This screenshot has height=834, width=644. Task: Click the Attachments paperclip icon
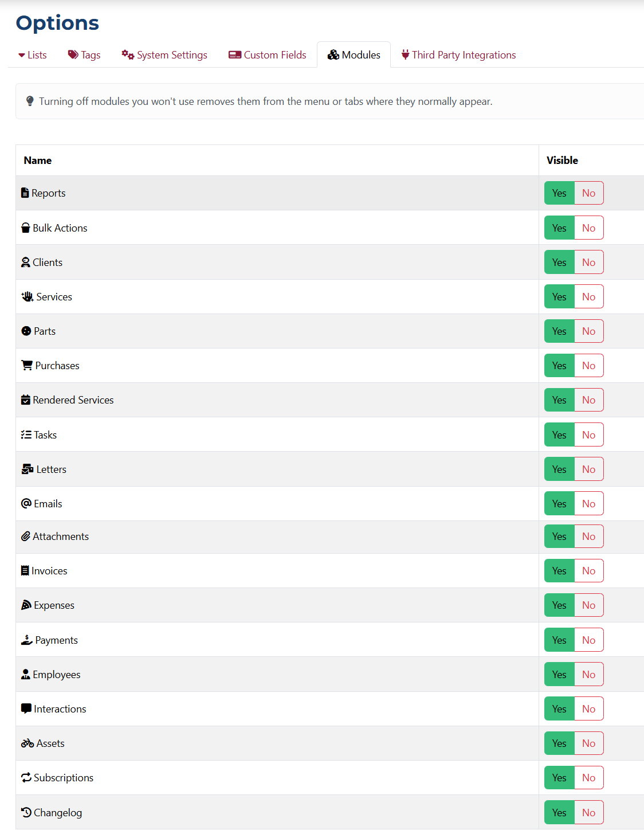25,536
